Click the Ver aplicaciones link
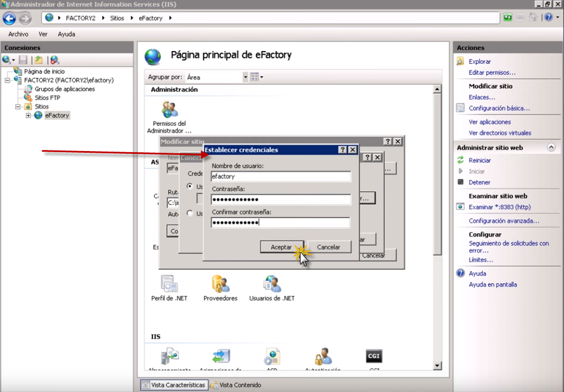The width and height of the screenshot is (564, 392). 489,122
